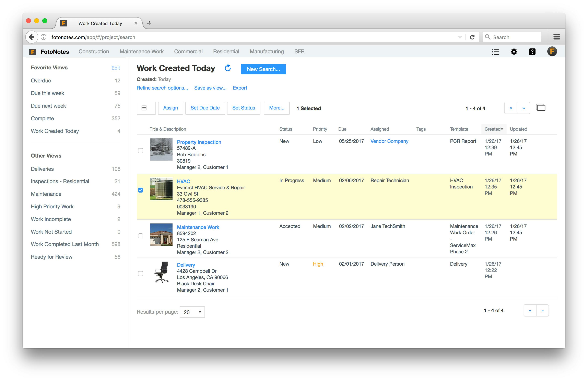Switch to the Construction nav tab

pos(94,52)
